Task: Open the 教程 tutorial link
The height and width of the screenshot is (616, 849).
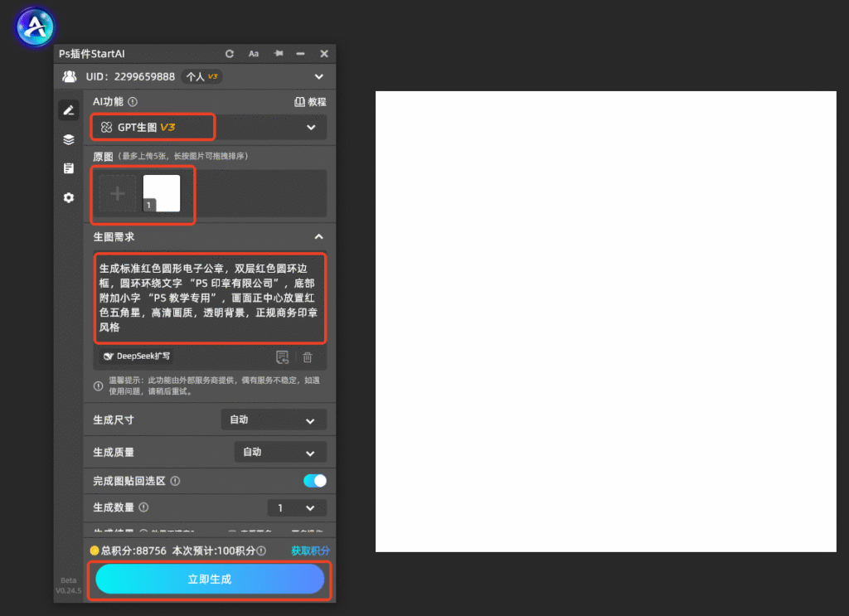Action: (x=310, y=102)
